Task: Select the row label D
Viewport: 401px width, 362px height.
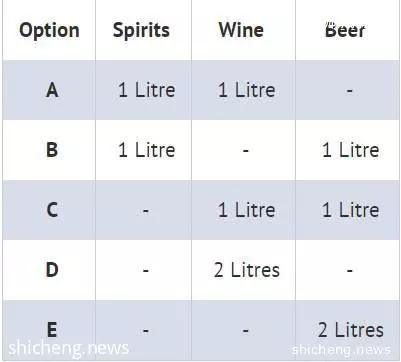Action: coord(52,270)
